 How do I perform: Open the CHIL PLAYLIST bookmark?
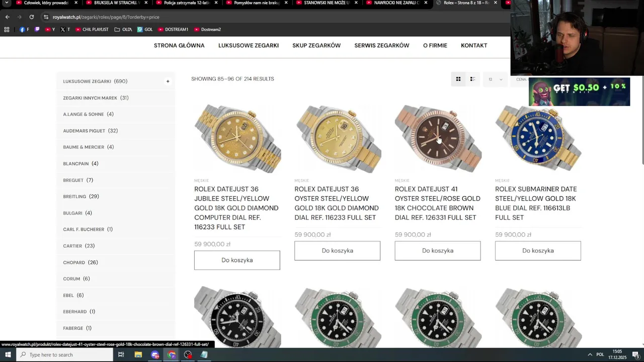point(92,30)
